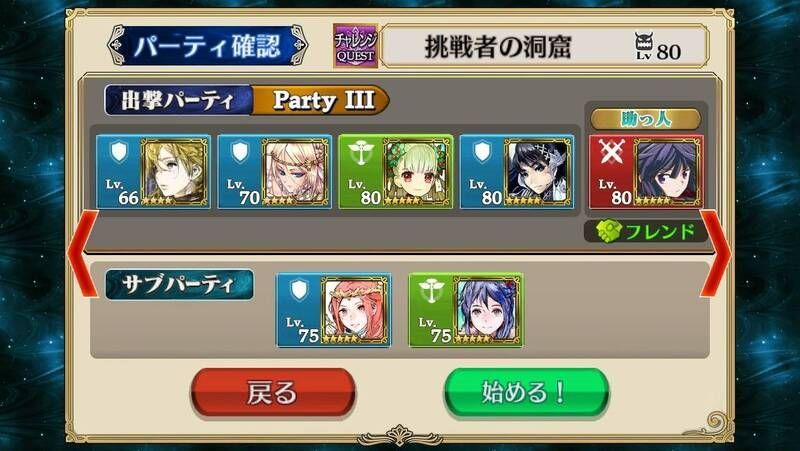The width and height of the screenshot is (800, 451).
Task: Go to next party with right red arrow
Action: tap(715, 254)
